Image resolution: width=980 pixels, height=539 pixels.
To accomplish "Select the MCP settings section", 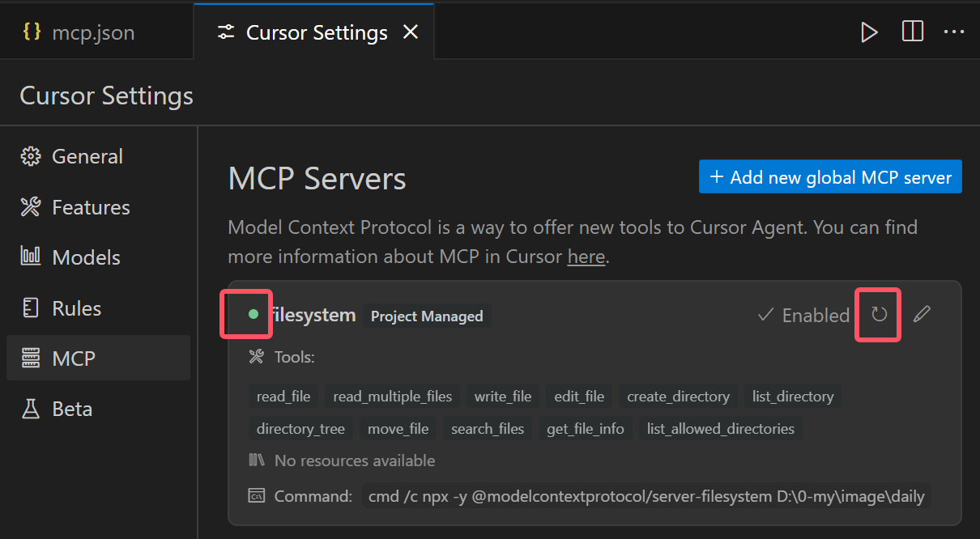I will (98, 358).
